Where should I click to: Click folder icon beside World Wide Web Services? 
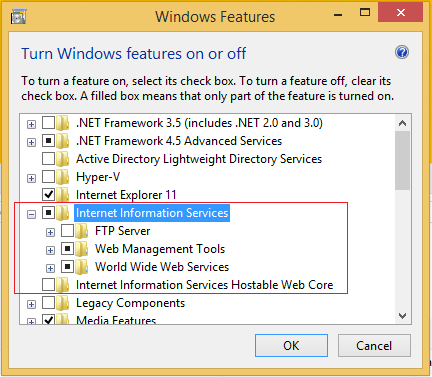click(81, 267)
